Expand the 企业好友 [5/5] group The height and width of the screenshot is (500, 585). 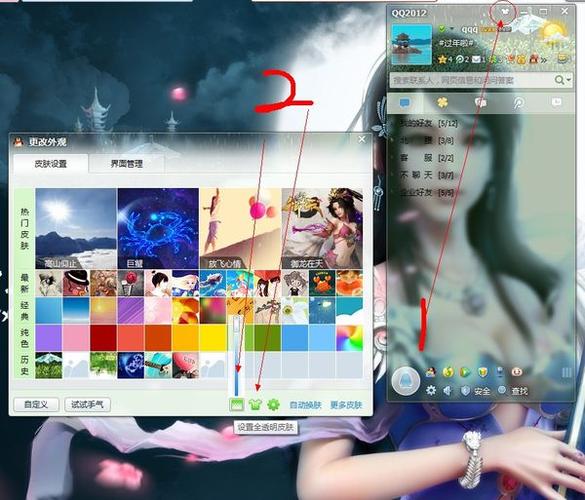point(427,193)
